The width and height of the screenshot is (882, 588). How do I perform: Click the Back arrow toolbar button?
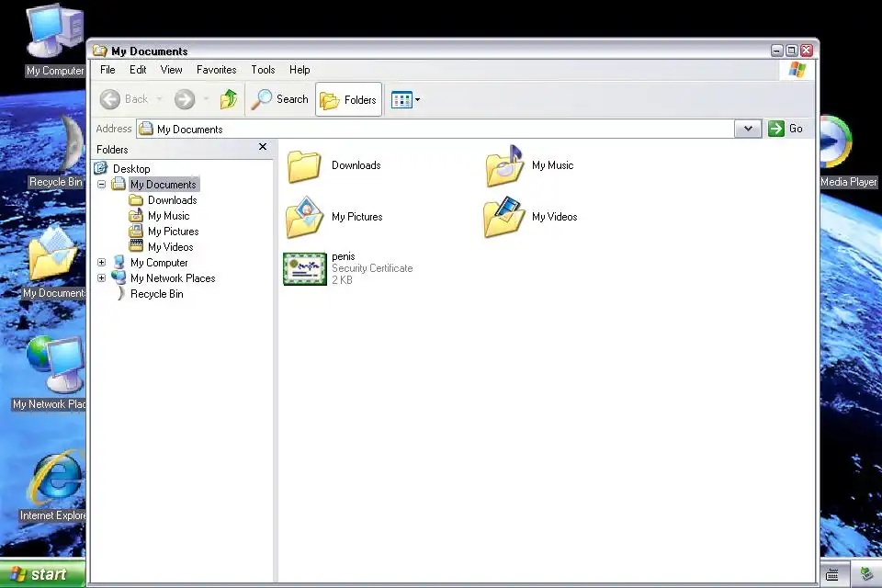(123, 99)
